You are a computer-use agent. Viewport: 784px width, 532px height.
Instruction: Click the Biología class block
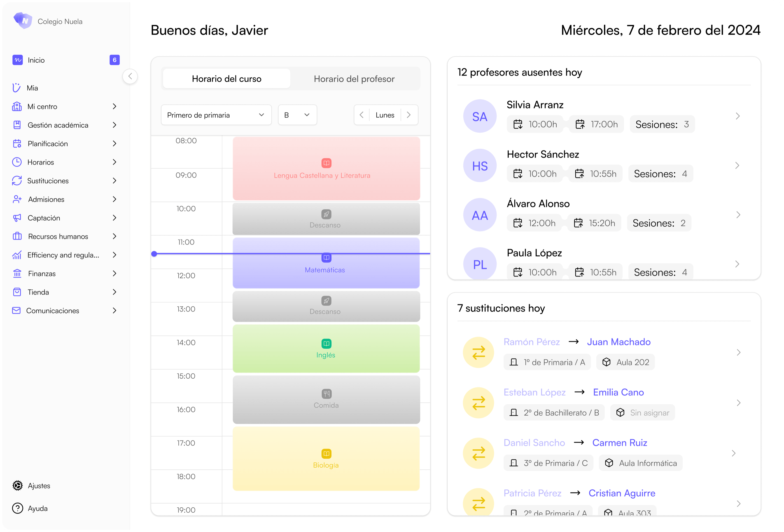tap(326, 459)
